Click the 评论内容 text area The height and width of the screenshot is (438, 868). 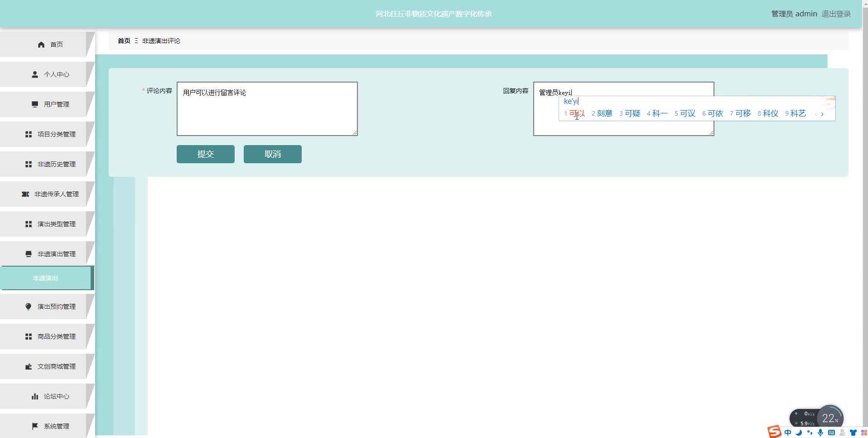pyautogui.click(x=267, y=109)
